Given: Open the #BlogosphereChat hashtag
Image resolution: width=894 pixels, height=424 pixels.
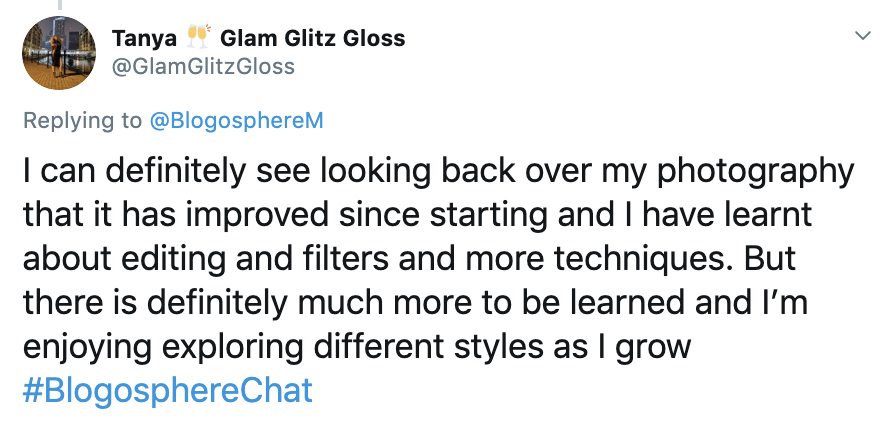Looking at the screenshot, I should click(x=167, y=388).
